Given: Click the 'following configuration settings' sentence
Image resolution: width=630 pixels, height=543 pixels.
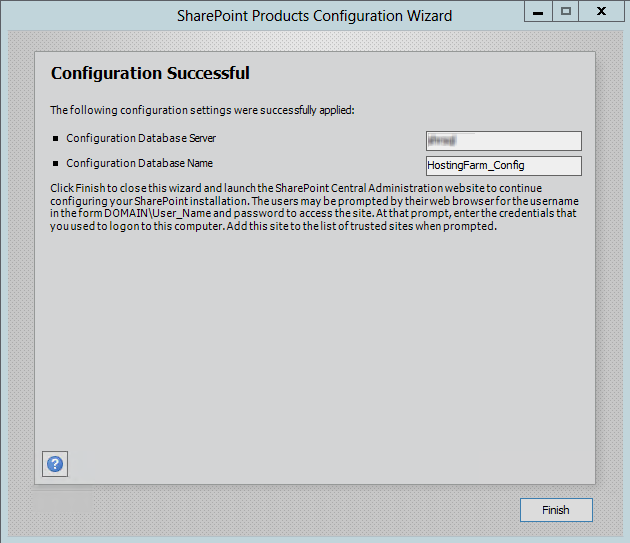Looking at the screenshot, I should pyautogui.click(x=202, y=110).
